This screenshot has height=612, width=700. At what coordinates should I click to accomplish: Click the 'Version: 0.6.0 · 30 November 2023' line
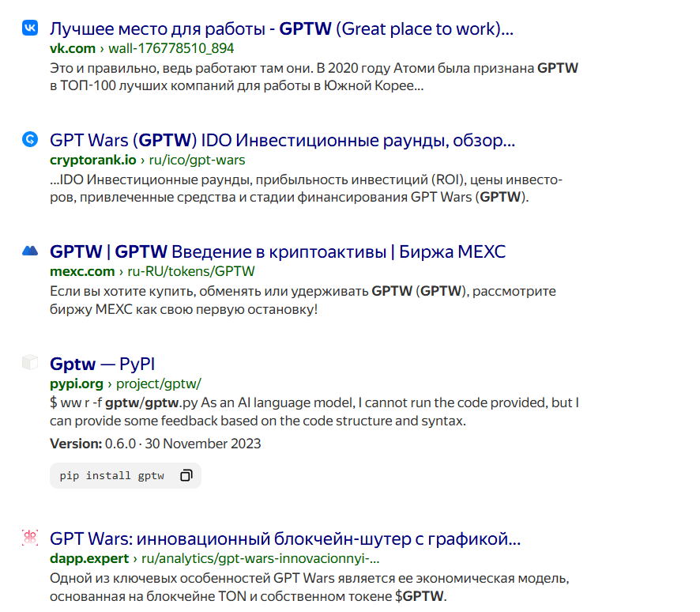pyautogui.click(x=156, y=444)
